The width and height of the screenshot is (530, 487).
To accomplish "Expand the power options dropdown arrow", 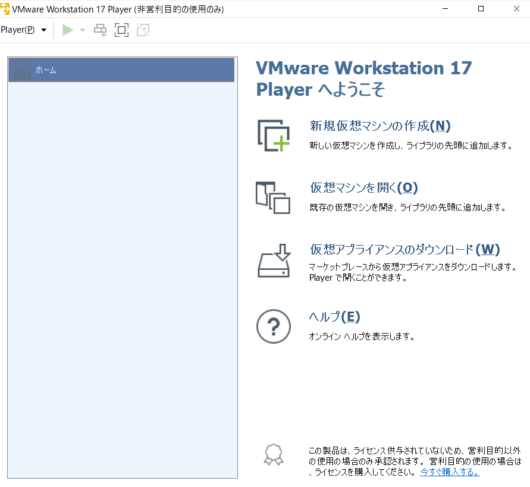I will click(x=82, y=30).
